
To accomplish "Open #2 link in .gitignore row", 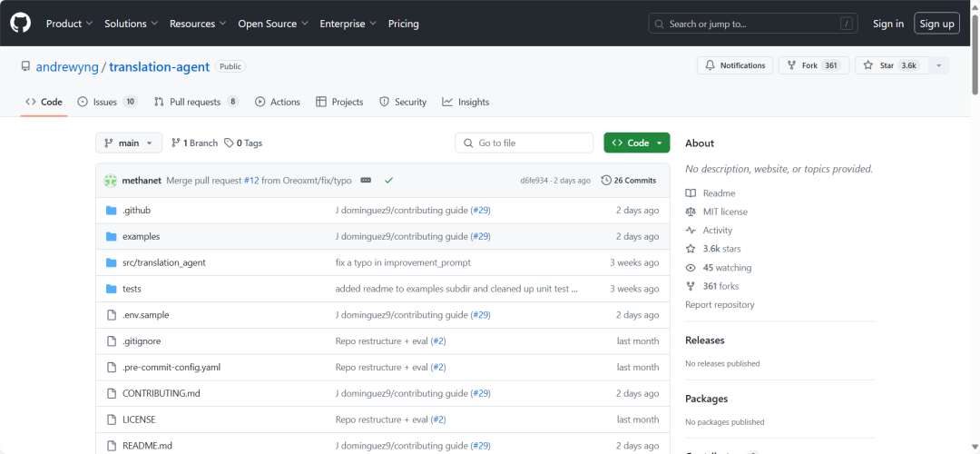I will click(439, 340).
